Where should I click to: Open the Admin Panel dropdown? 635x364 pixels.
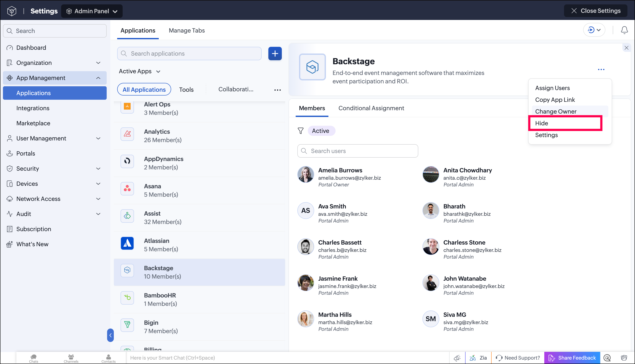(92, 11)
